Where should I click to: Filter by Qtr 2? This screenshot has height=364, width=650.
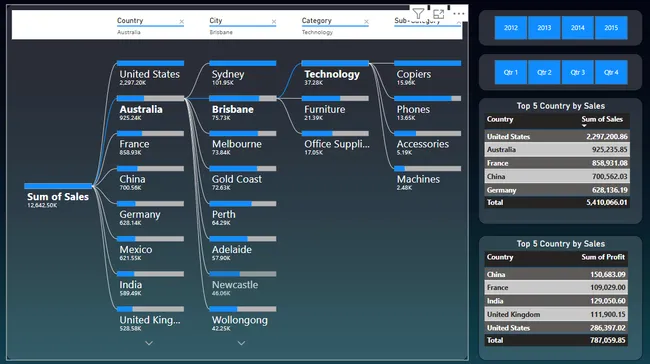click(544, 72)
